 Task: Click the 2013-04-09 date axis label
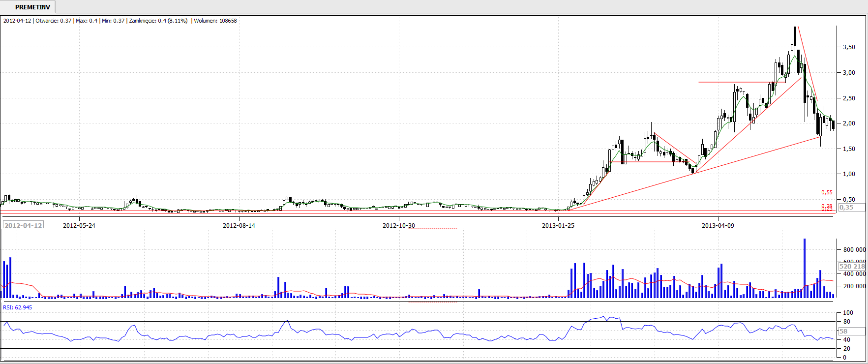coord(718,225)
